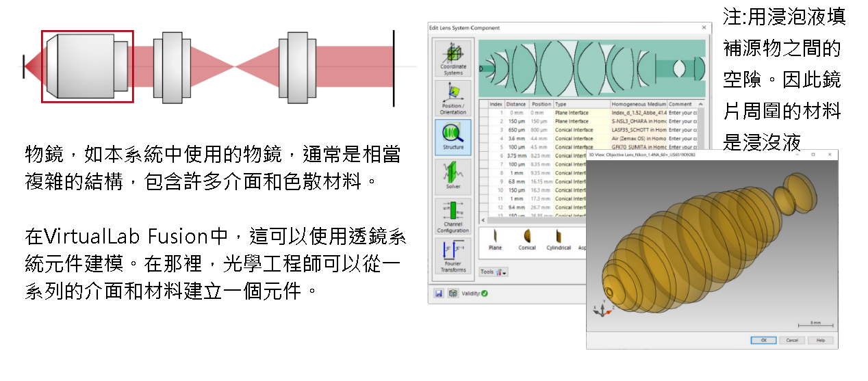
Task: Click the Type column header
Action: 581,104
